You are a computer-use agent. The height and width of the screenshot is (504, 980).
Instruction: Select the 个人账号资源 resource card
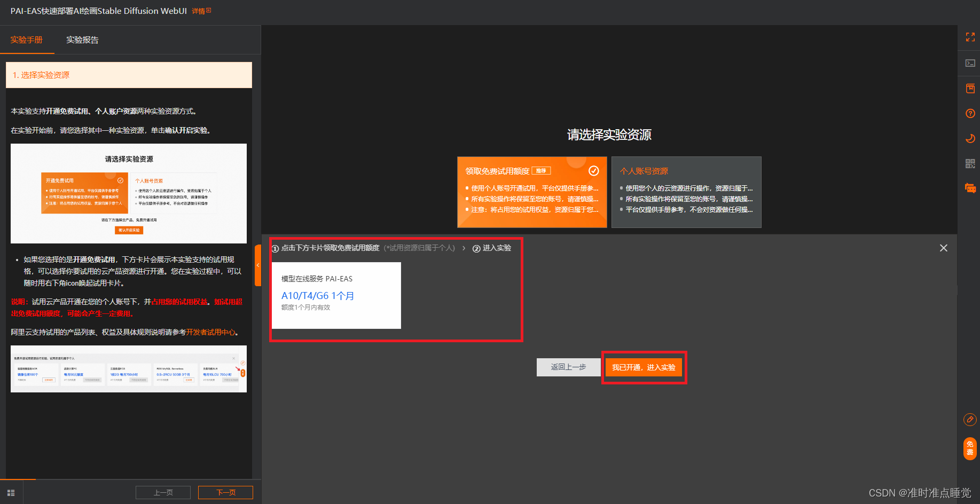(x=686, y=192)
